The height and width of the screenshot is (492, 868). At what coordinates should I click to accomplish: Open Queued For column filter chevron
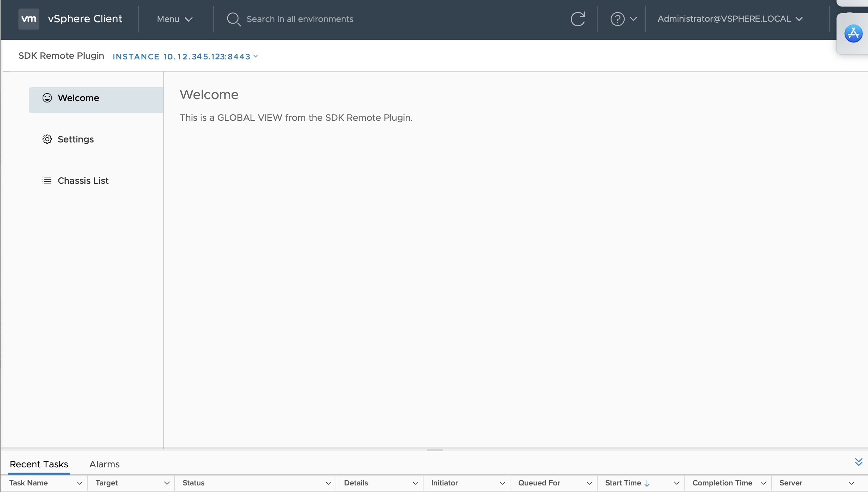(x=590, y=483)
